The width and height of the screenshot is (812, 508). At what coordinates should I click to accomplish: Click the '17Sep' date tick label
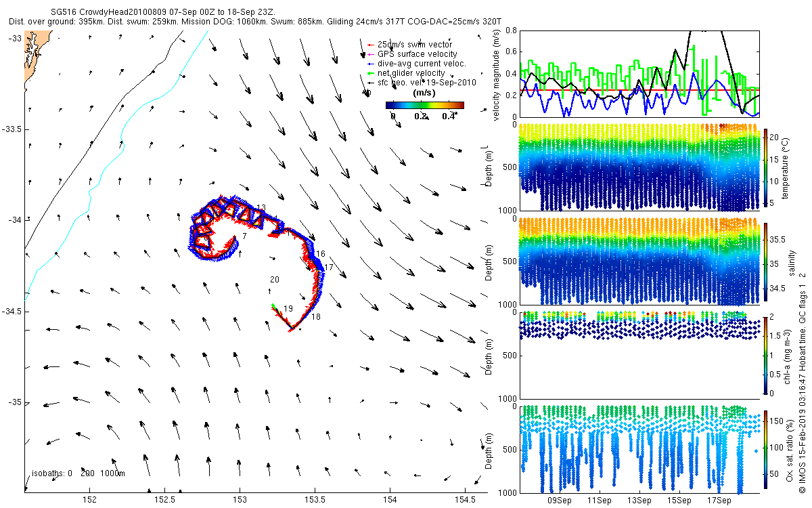pos(719,501)
